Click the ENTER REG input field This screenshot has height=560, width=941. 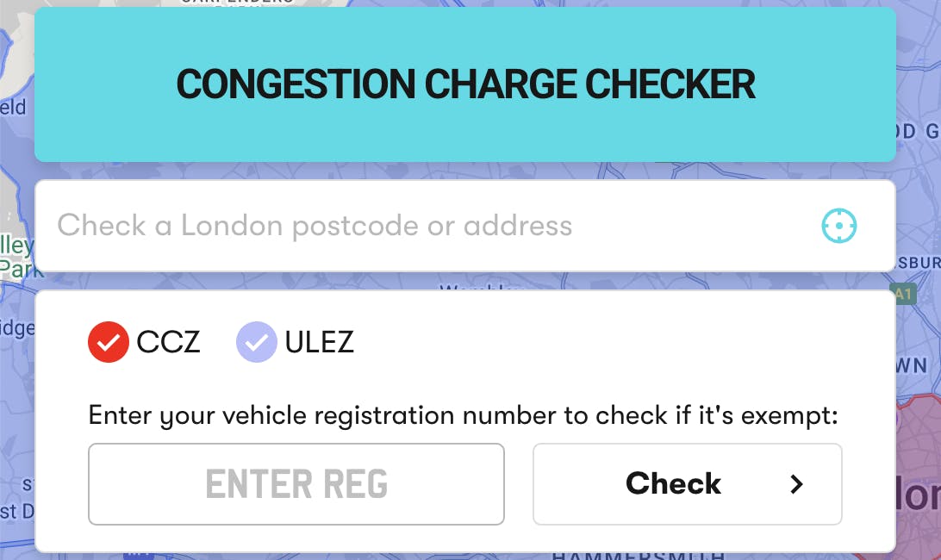(x=296, y=484)
